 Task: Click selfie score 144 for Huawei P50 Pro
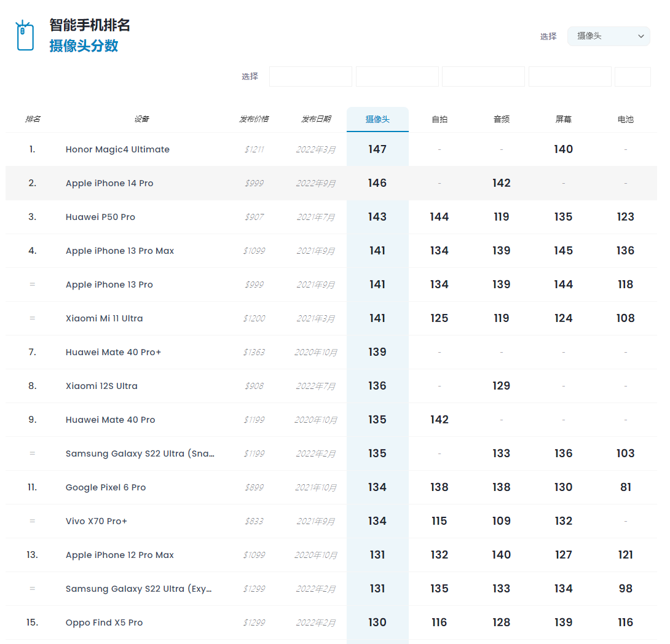coord(439,217)
